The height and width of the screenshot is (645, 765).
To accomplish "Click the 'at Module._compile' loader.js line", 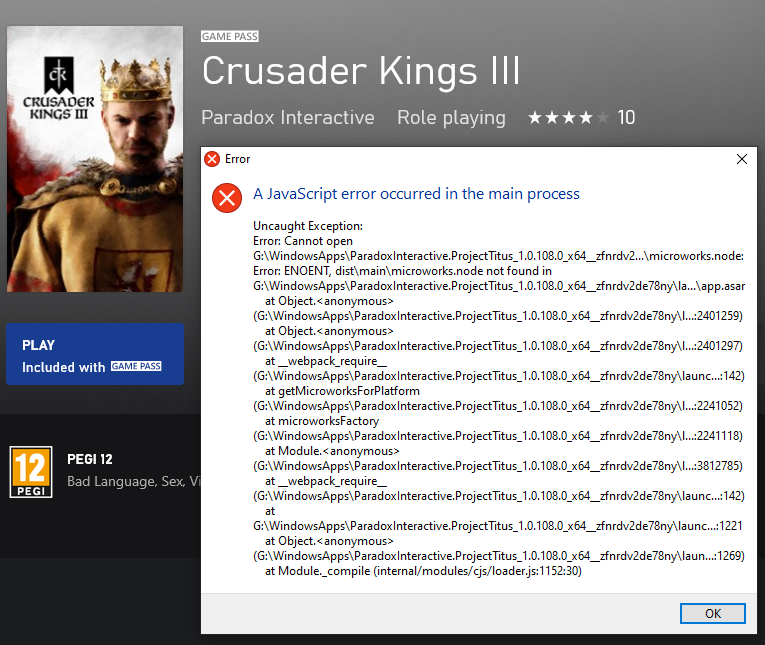I will click(x=423, y=571).
